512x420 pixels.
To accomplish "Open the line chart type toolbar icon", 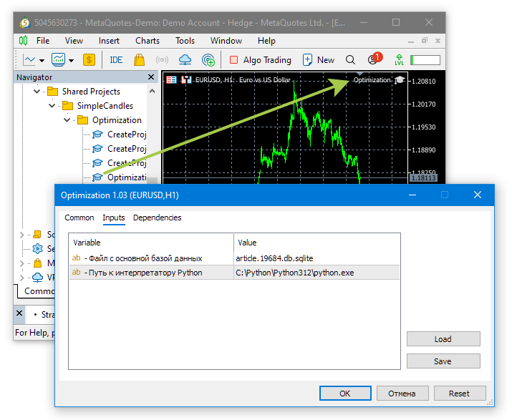I will pos(29,60).
